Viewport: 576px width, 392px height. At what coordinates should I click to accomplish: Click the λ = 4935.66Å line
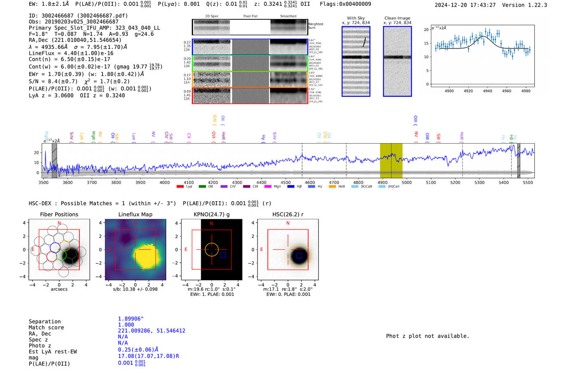[x=78, y=47]
